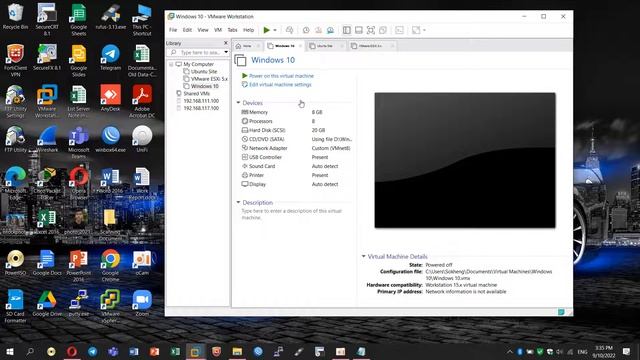Open the Windows Start menu
Viewport: 640px width, 360px height.
point(10,351)
